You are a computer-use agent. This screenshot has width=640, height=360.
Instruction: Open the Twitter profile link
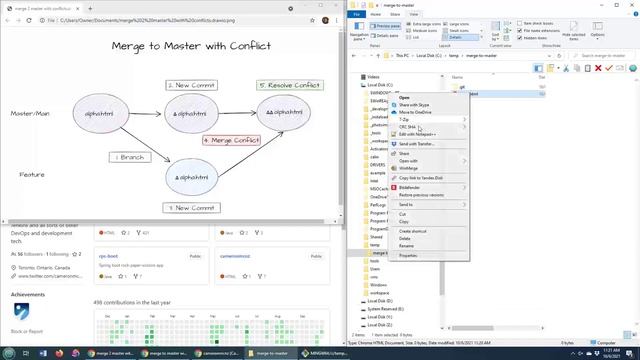[x=50, y=276]
